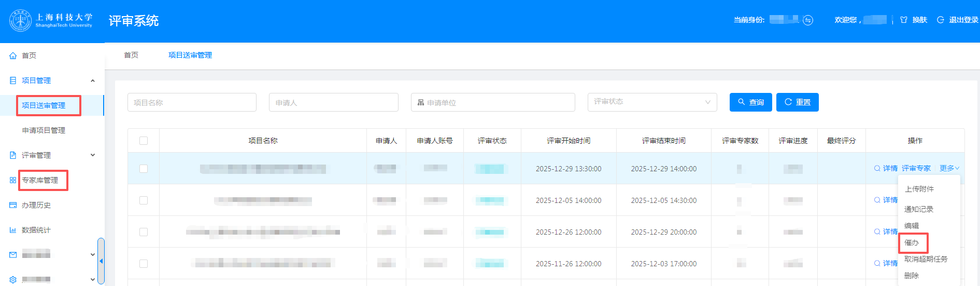Toggle the select-all checkbox in table header
Screen dimensions: 980x286
click(x=144, y=141)
